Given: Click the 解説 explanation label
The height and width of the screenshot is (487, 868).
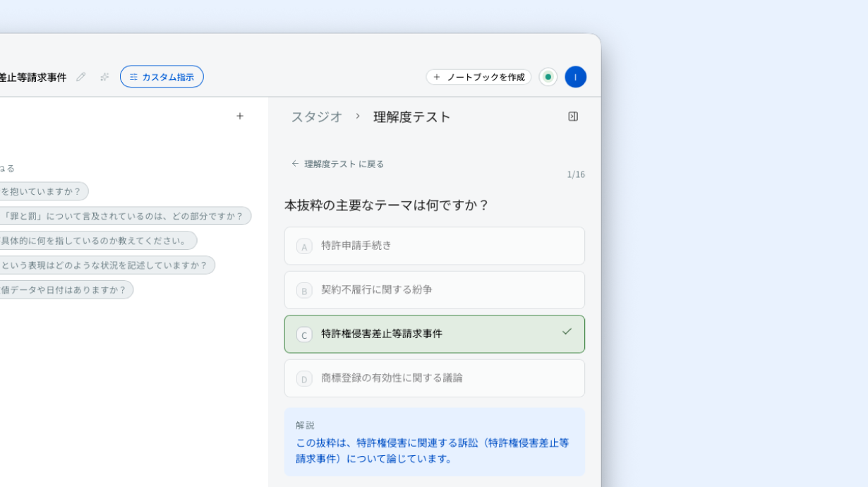Looking at the screenshot, I should tap(306, 426).
